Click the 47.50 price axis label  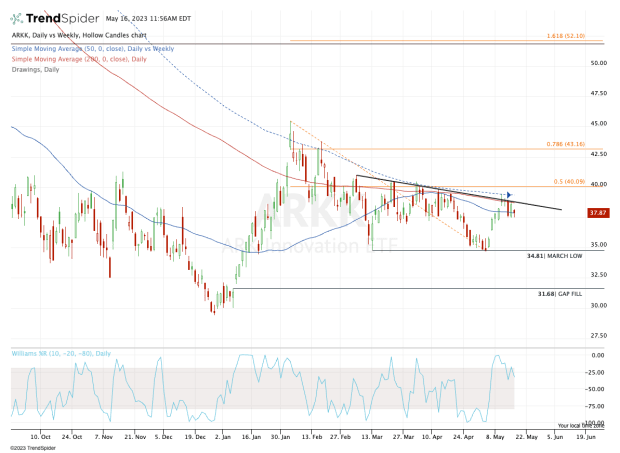599,93
